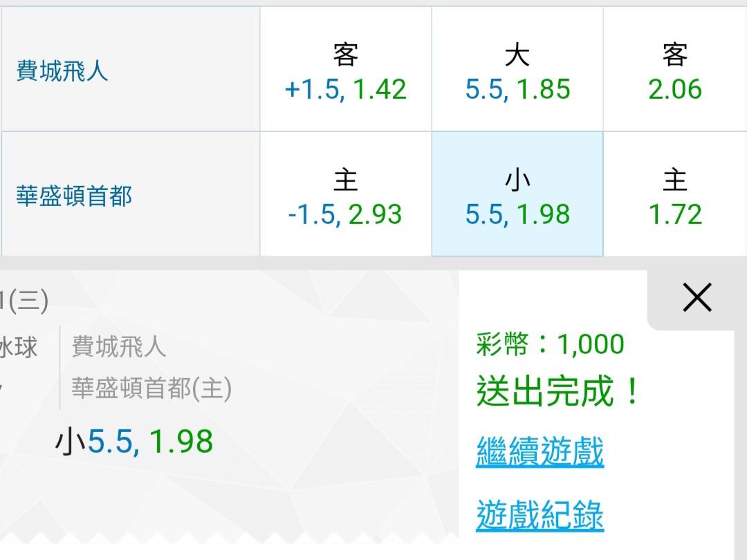
Task: Click 華盛頓首都(主) in the bet slip
Action: point(151,389)
